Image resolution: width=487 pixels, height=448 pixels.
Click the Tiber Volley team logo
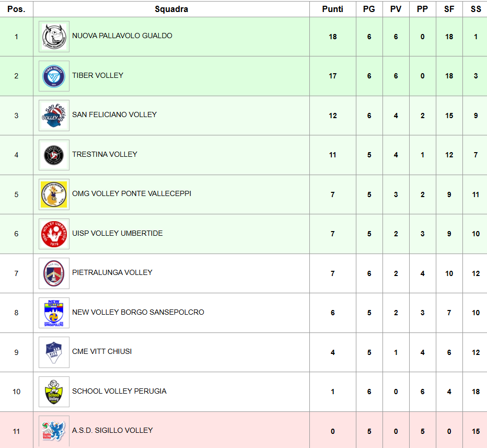(54, 76)
